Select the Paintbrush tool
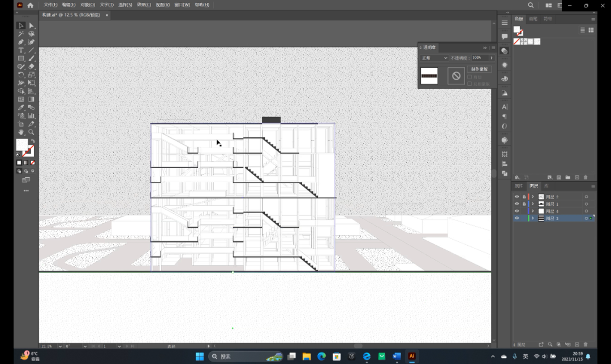 coord(32,58)
